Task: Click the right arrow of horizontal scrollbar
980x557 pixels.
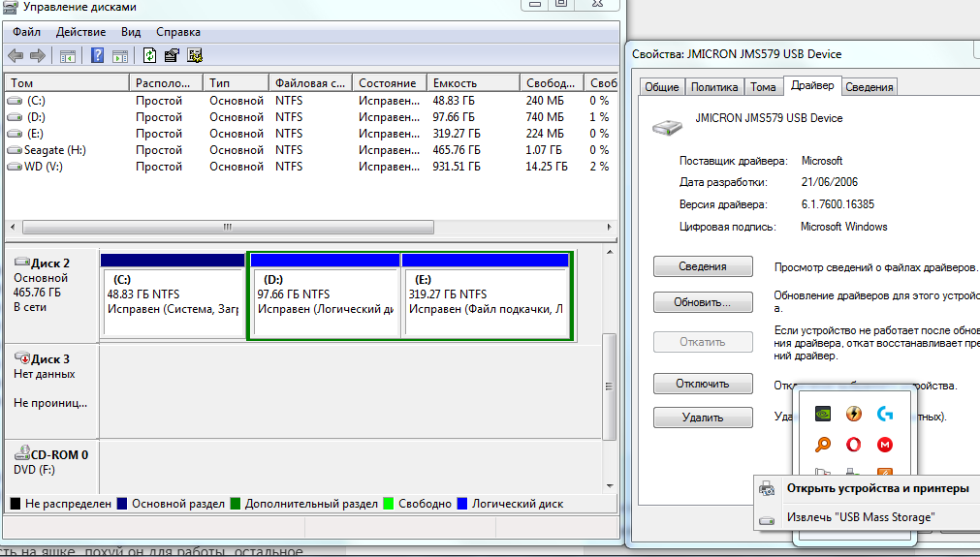Action: pyautogui.click(x=610, y=228)
